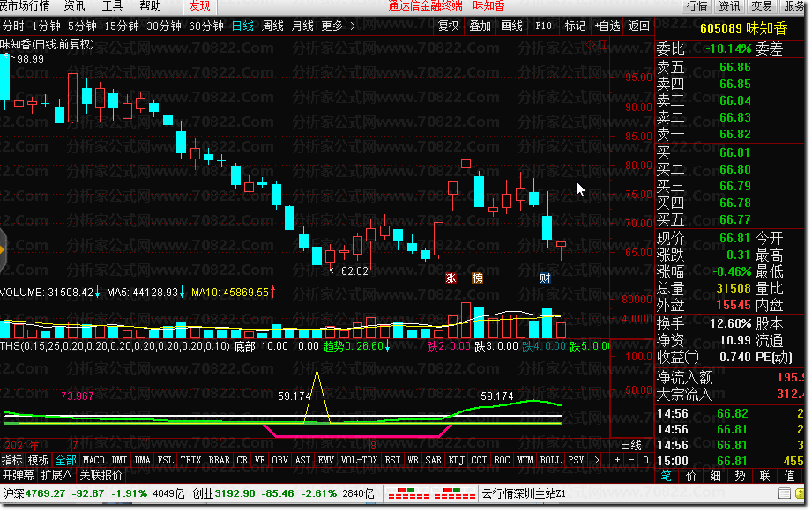Click the 返回 back button
Image resolution: width=812 pixels, height=511 pixels.
tap(638, 26)
